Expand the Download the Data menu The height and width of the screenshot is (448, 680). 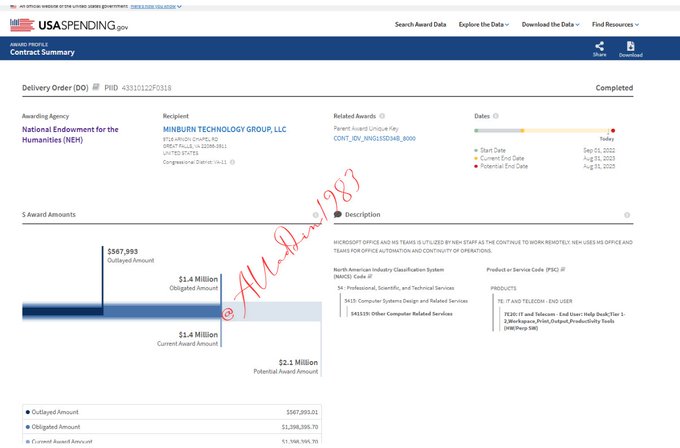pyautogui.click(x=555, y=24)
